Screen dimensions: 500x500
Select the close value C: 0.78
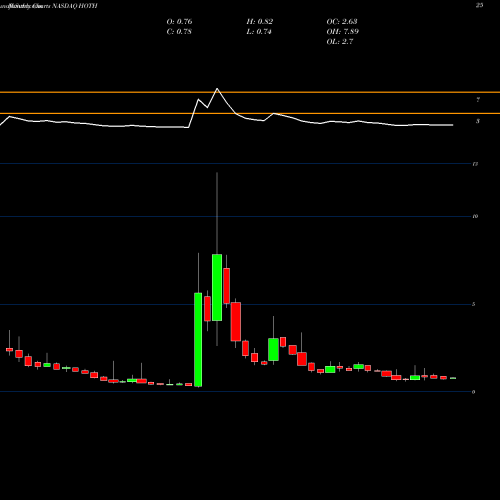click(x=179, y=32)
